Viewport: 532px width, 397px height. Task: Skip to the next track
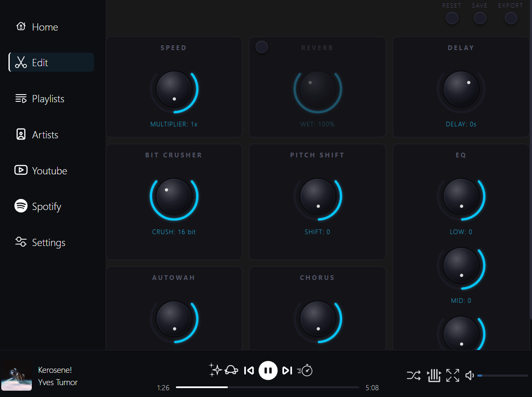(287, 370)
